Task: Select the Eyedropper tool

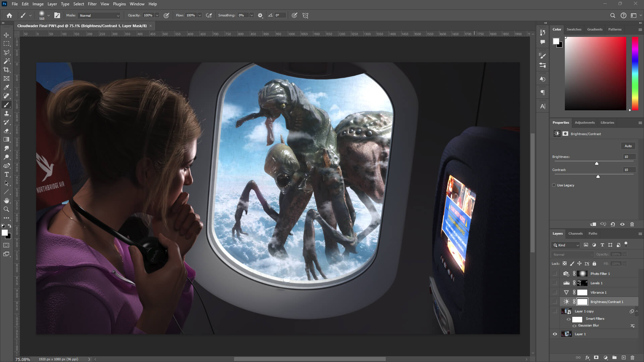Action: coord(6,87)
